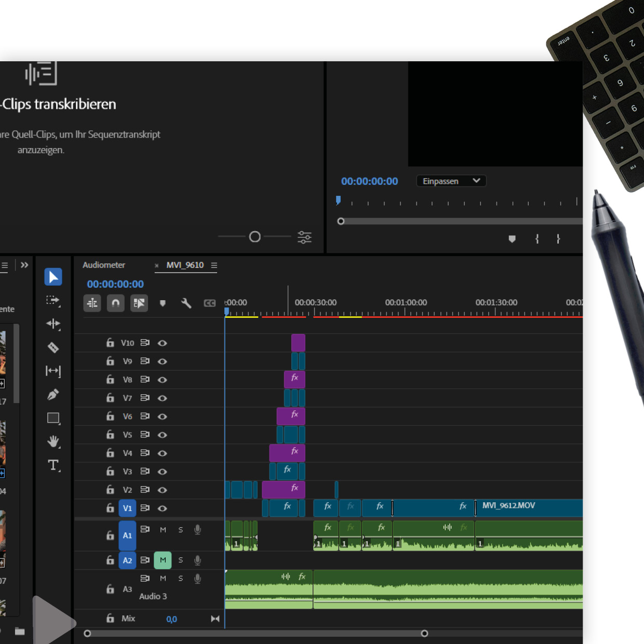The width and height of the screenshot is (644, 644).
Task: Hide track output for V1 with the eye
Action: tap(163, 508)
